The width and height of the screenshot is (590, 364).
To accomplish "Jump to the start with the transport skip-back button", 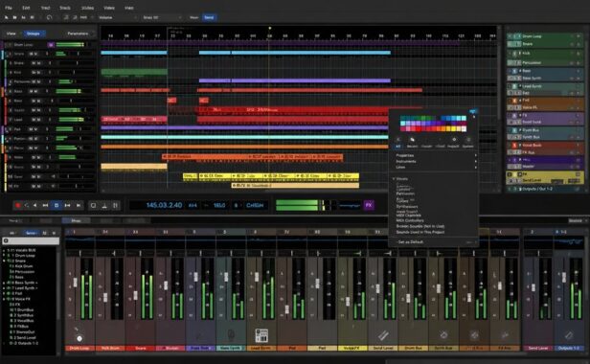I will tap(45, 205).
